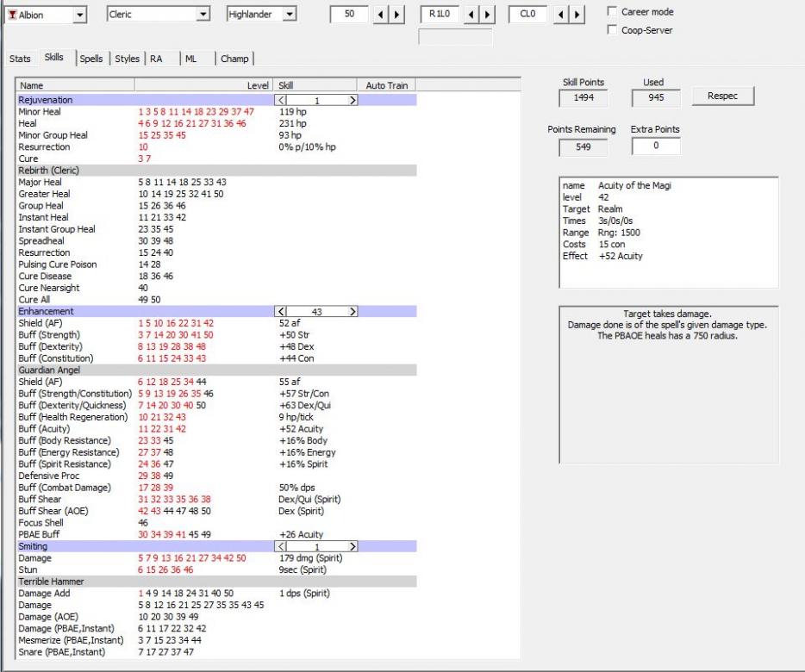This screenshot has height=672, width=805.
Task: Select the Focus Shell row
Action: click(x=216, y=523)
